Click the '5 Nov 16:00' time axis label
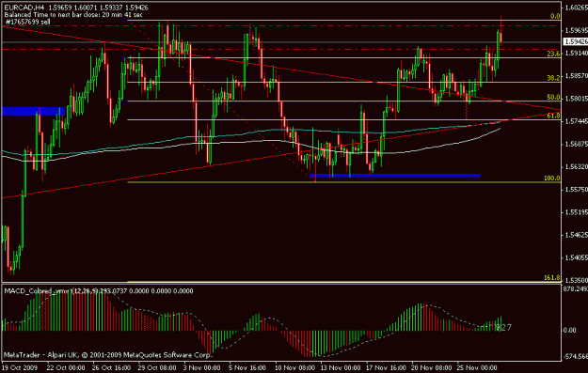This screenshot has width=588, height=373. point(247,367)
